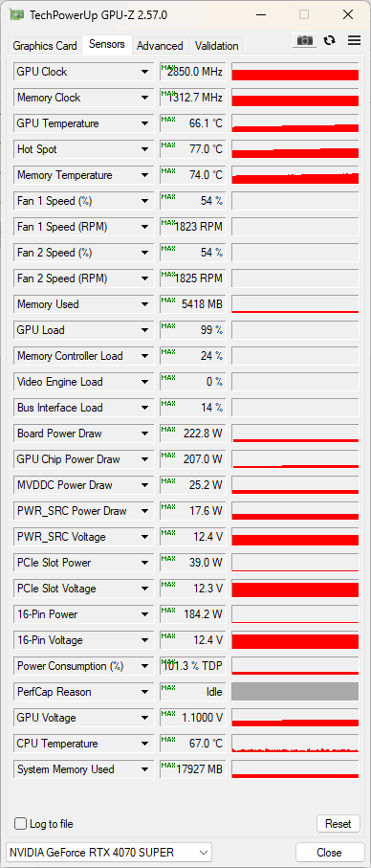371x868 pixels.
Task: Go to the Validation tab
Action: pyautogui.click(x=216, y=45)
